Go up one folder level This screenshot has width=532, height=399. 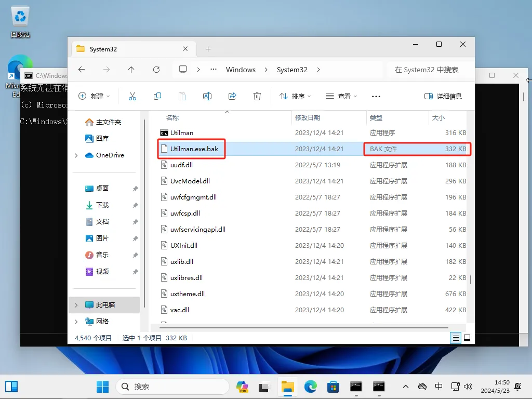(x=131, y=70)
